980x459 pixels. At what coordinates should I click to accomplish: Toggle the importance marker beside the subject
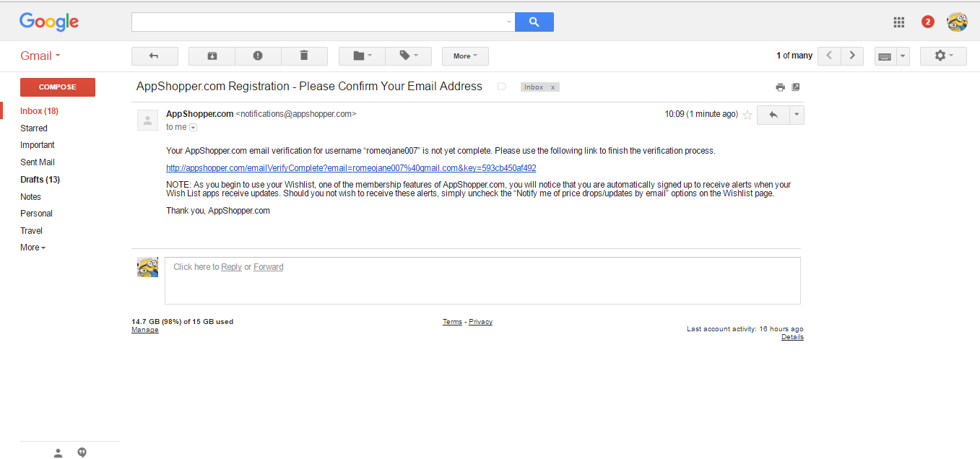click(502, 87)
